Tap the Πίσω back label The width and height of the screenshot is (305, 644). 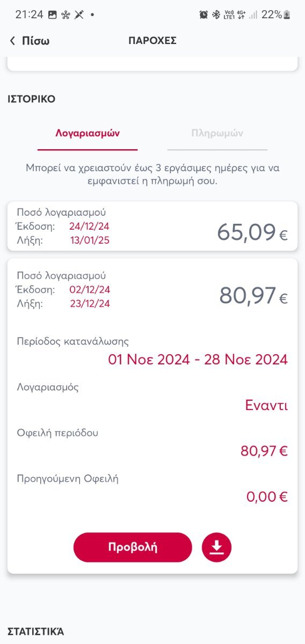35,41
